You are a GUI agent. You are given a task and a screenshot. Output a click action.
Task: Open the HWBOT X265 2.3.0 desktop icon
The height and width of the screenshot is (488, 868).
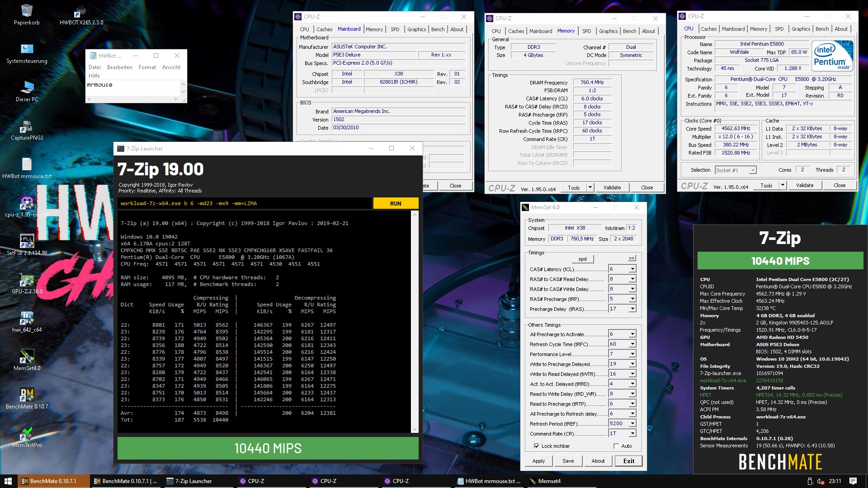(81, 14)
